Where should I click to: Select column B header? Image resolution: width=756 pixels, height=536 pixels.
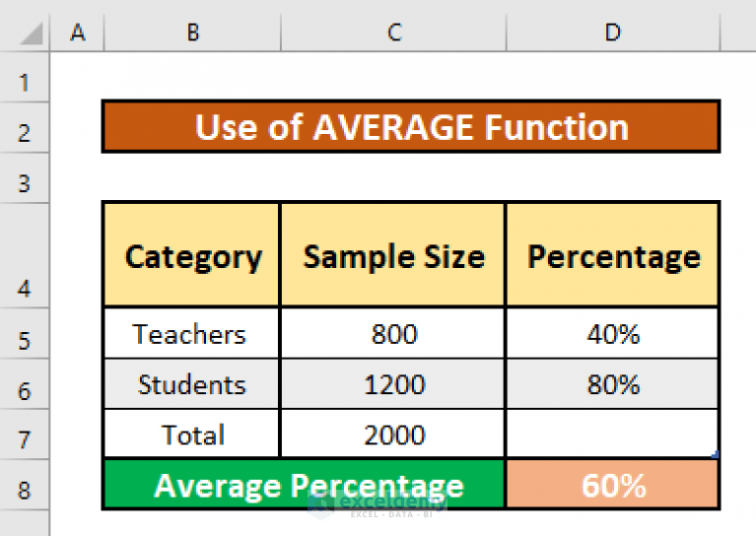[x=192, y=32]
